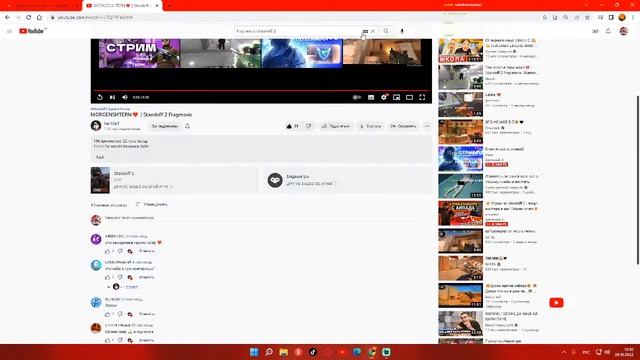Viewport: 640px width, 360px height.
Task: Go to the YouTube home logo
Action: [x=33, y=31]
